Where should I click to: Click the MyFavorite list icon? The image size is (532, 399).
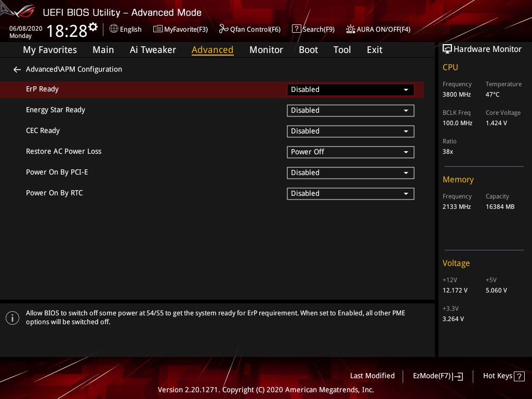(158, 29)
